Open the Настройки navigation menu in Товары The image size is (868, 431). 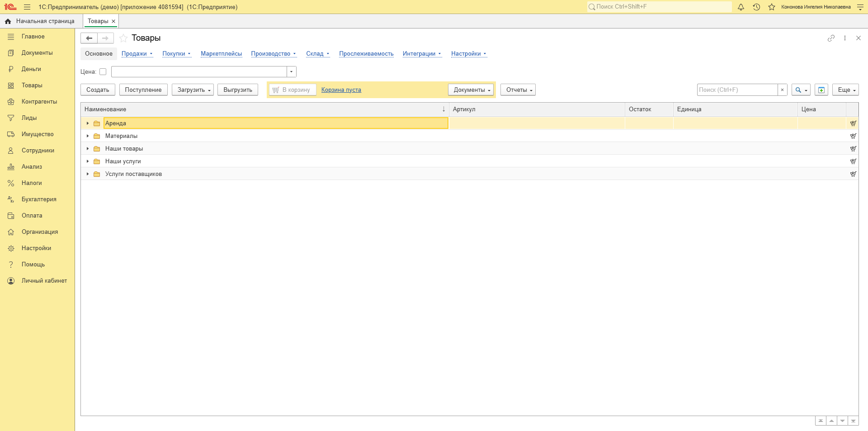point(469,53)
